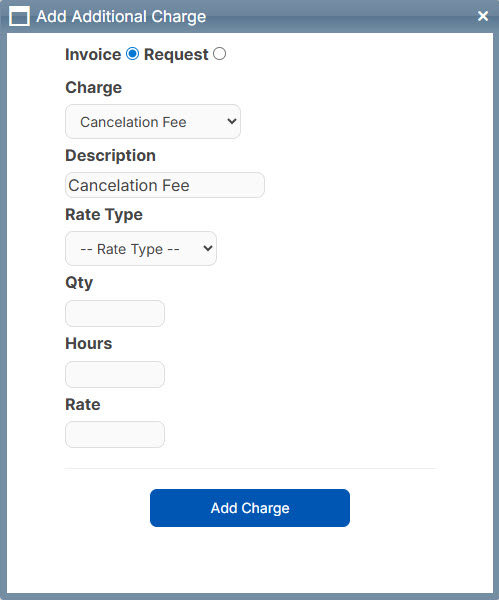Viewport: 499px width, 600px height.
Task: Open the Charge dropdown showing Cancelation Fee
Action: [153, 122]
